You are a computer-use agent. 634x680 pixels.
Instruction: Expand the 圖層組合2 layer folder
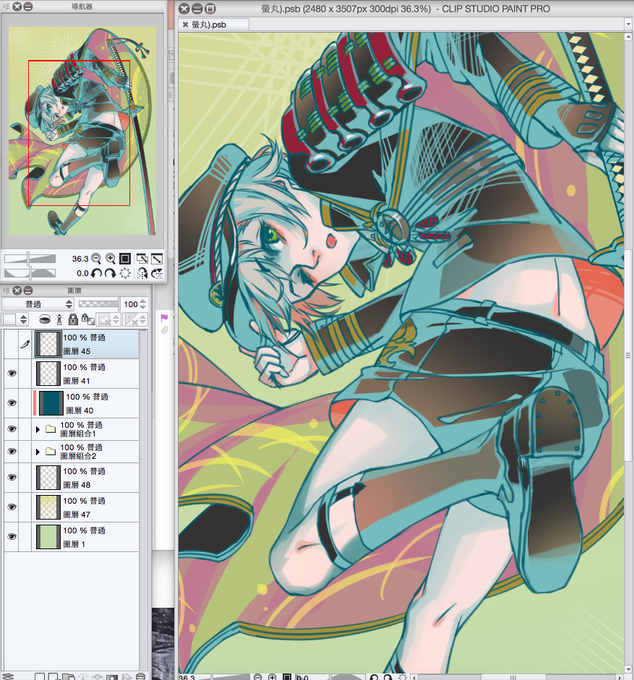point(38,452)
